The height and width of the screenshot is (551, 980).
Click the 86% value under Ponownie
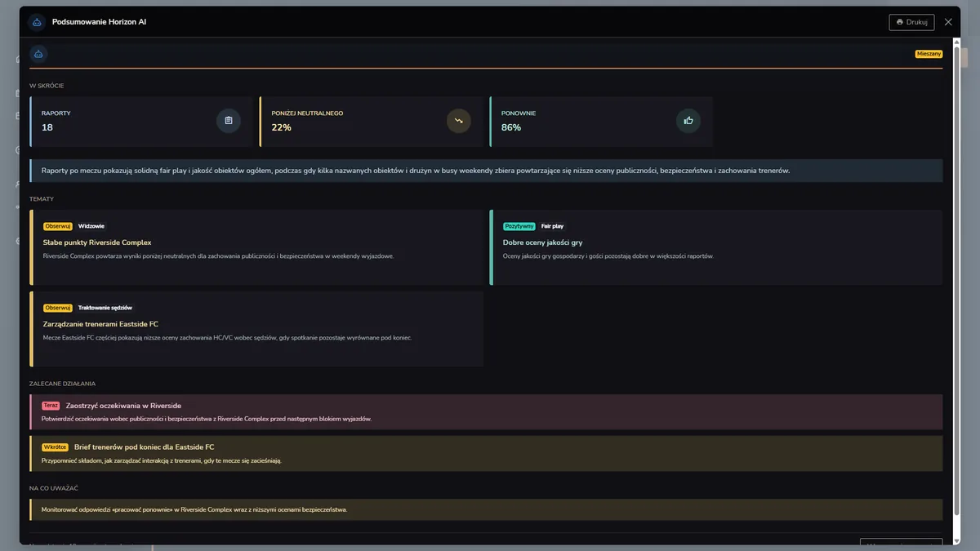pyautogui.click(x=511, y=127)
